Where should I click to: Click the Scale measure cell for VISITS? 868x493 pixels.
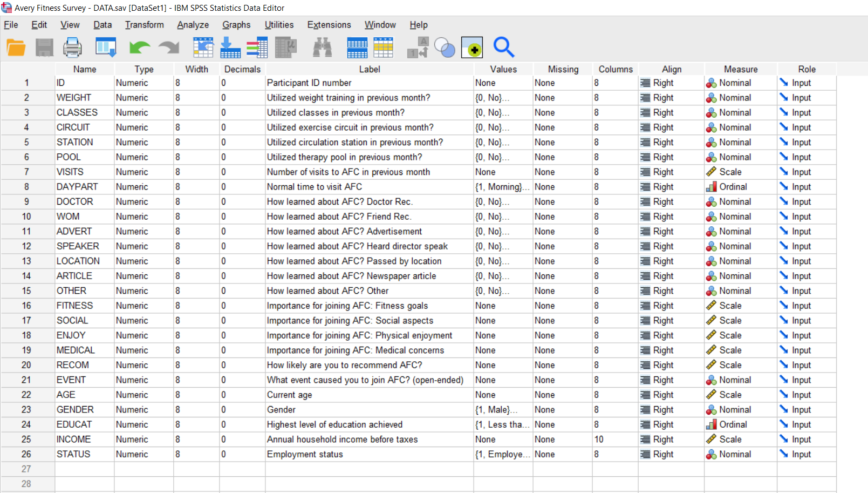(x=741, y=172)
